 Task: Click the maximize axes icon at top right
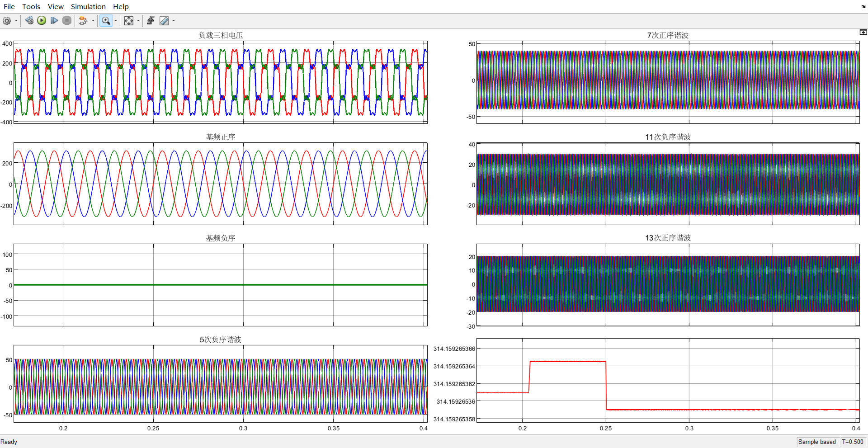point(863,32)
